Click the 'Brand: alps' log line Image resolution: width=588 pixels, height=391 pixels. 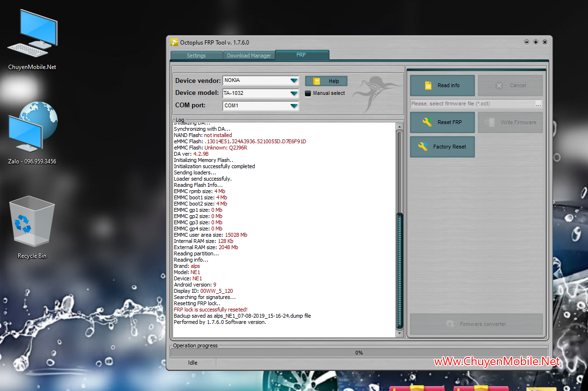click(187, 266)
